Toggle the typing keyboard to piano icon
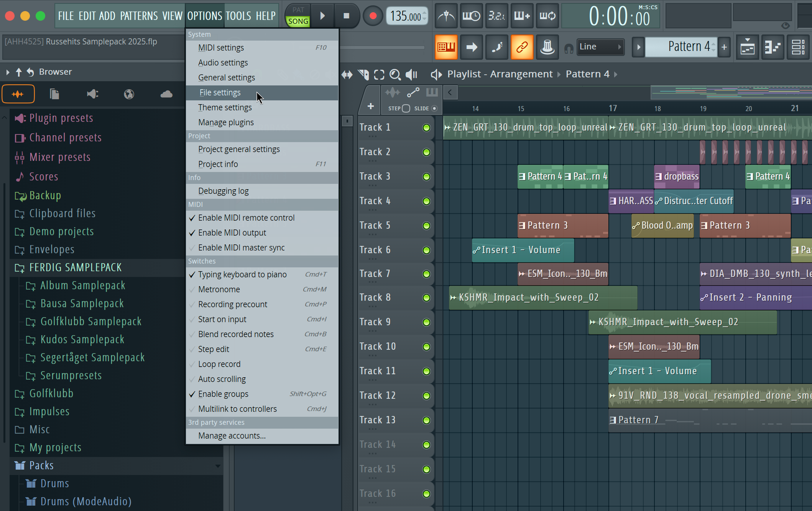This screenshot has width=812, height=511. click(x=446, y=47)
